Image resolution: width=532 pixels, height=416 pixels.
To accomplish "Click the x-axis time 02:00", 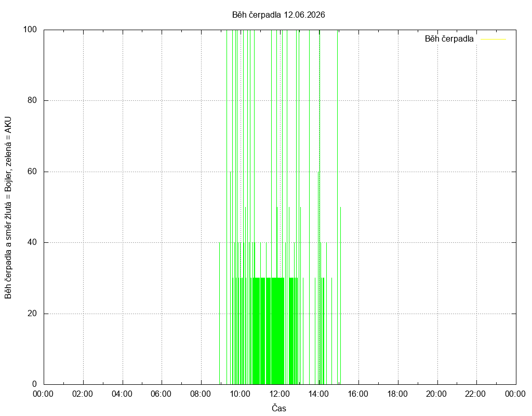I will click(x=83, y=394).
